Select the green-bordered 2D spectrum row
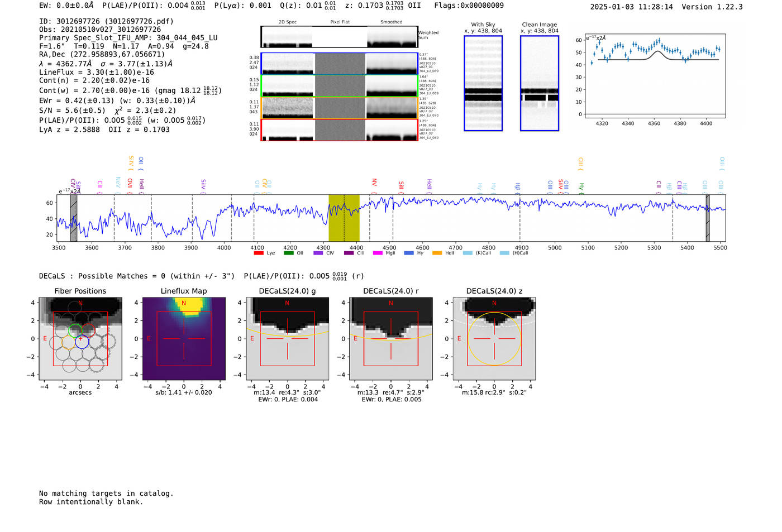The image size is (782, 532). (340, 85)
